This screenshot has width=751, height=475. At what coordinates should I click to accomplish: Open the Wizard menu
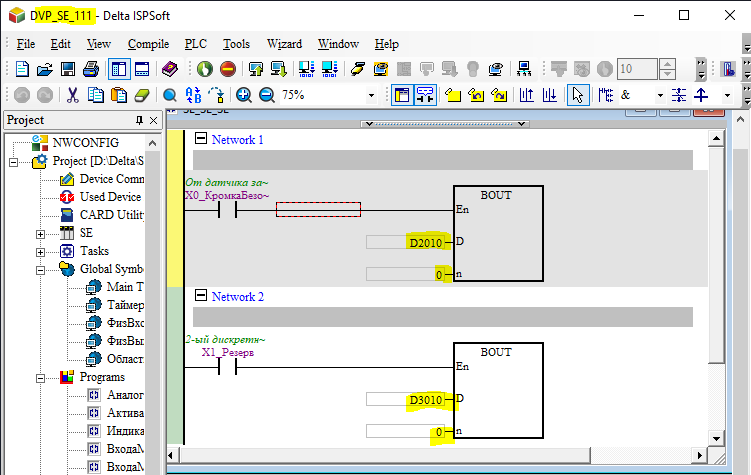tap(284, 44)
